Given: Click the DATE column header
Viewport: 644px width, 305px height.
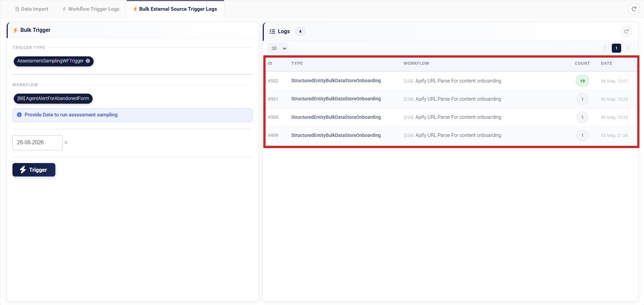Looking at the screenshot, I should point(606,63).
